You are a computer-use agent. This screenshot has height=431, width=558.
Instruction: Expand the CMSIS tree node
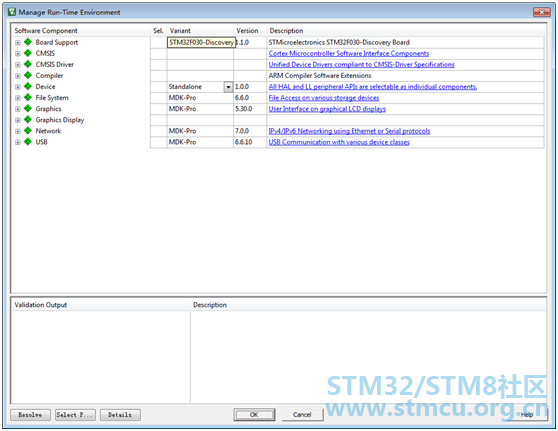point(17,54)
